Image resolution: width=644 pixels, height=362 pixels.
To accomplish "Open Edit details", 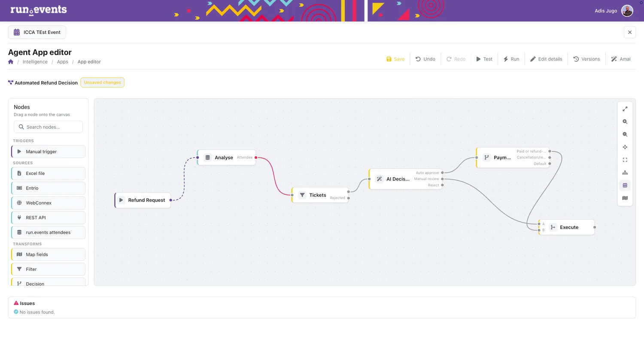I will [x=546, y=59].
